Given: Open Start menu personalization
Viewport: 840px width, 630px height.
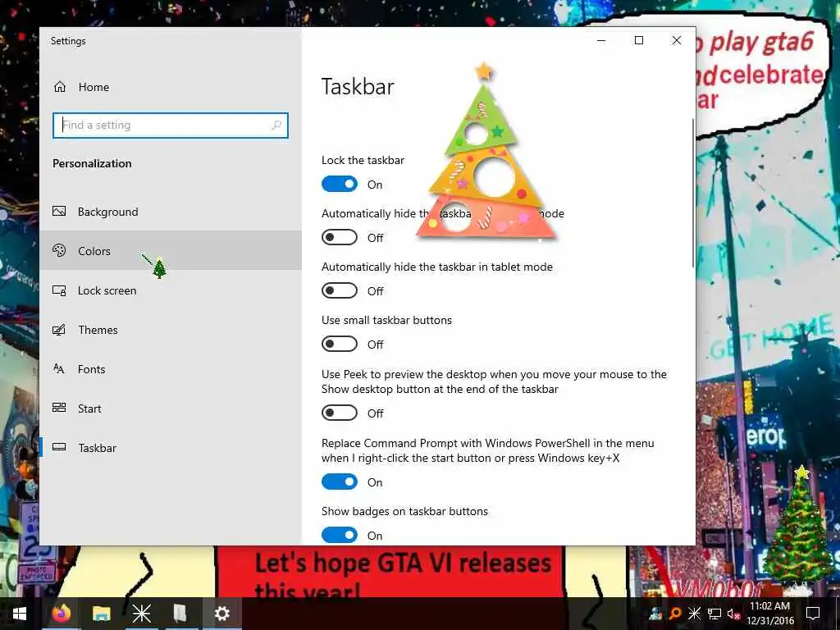Looking at the screenshot, I should (171, 409).
